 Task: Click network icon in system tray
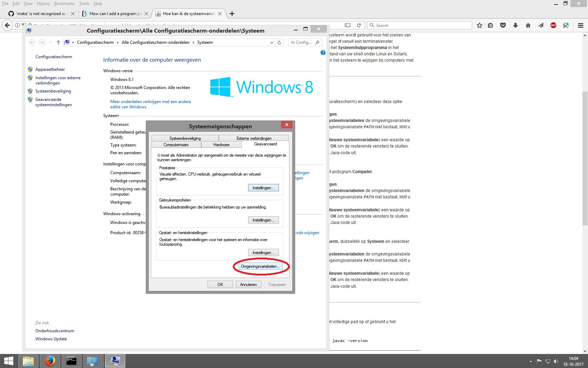pyautogui.click(x=547, y=361)
